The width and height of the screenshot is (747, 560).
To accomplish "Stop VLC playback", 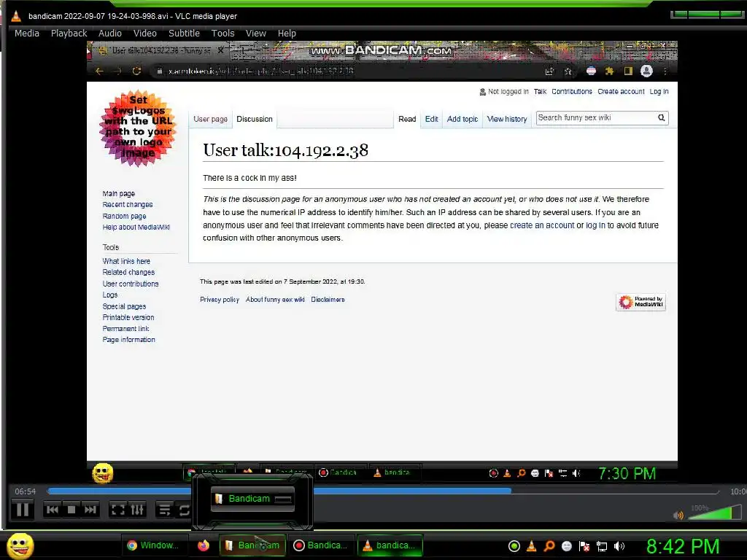I will click(71, 510).
